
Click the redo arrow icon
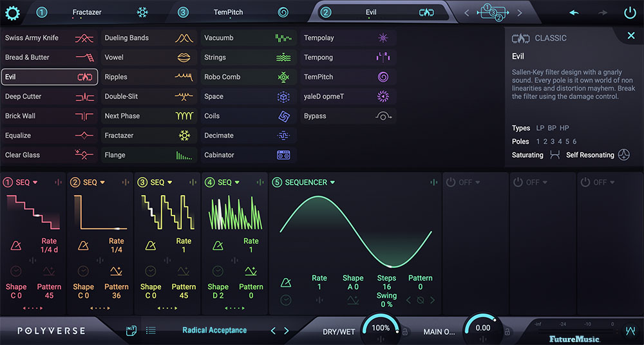[603, 13]
